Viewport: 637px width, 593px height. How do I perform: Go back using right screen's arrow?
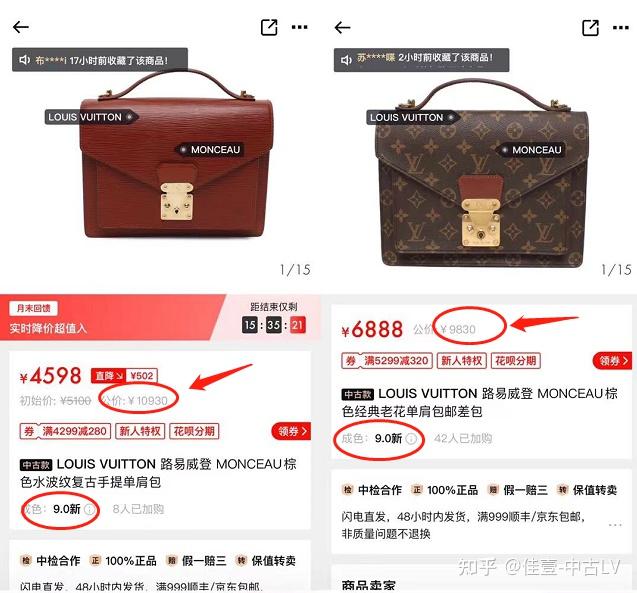pos(342,27)
